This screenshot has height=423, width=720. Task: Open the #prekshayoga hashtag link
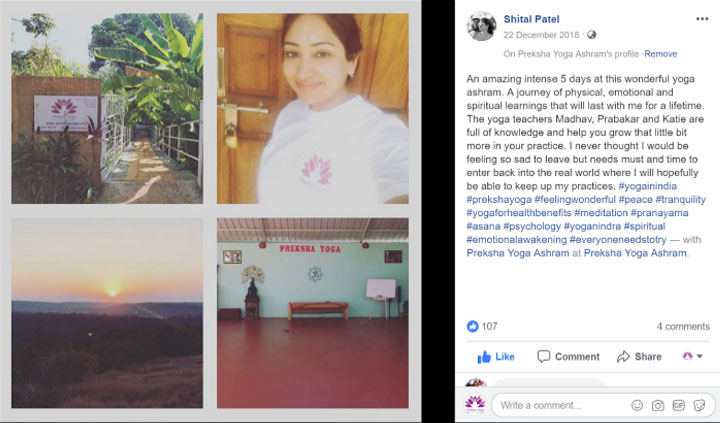pyautogui.click(x=499, y=199)
